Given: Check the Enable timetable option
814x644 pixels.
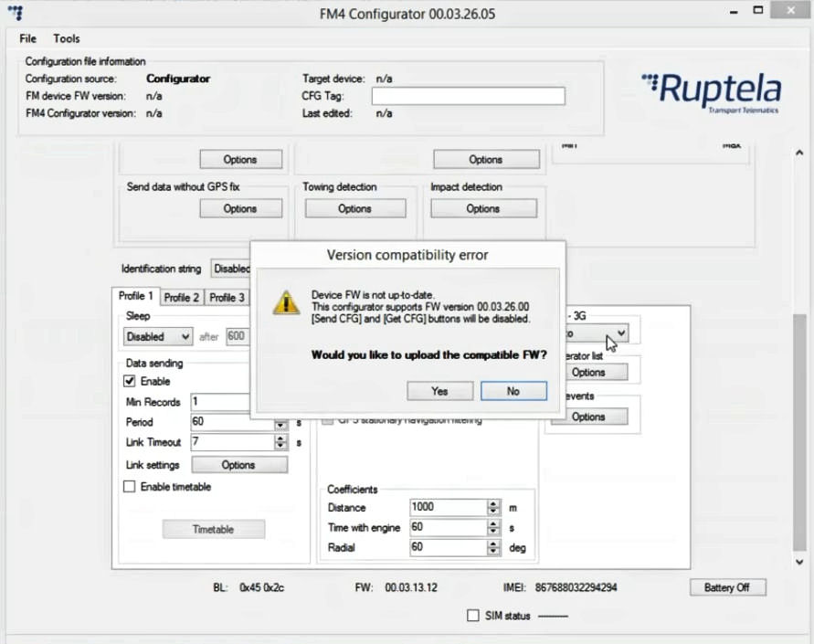Looking at the screenshot, I should pos(129,487).
